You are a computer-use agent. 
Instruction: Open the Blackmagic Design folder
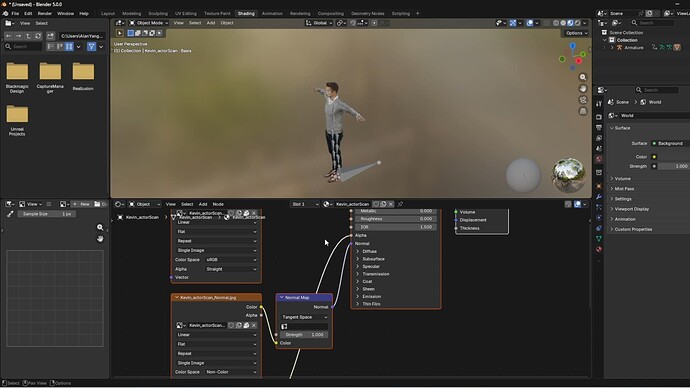[x=17, y=77]
